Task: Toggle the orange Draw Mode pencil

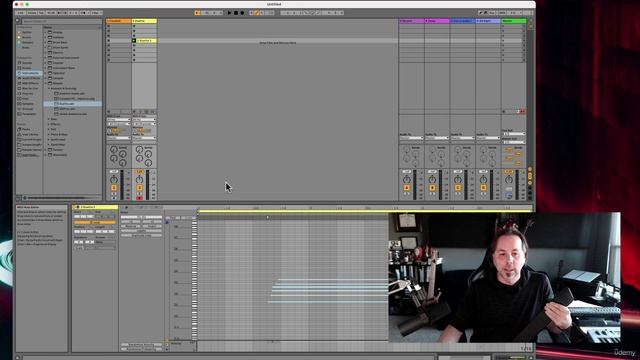Action: [x=256, y=13]
